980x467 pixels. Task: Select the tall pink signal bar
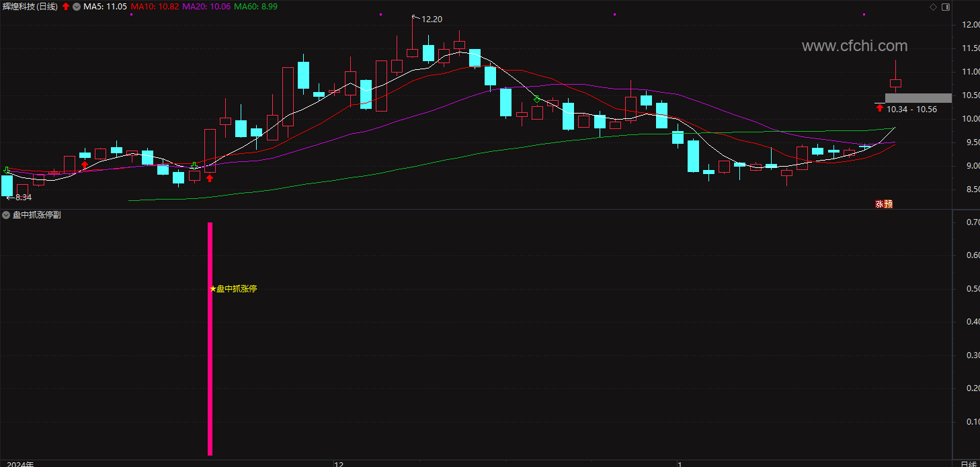coord(210,339)
